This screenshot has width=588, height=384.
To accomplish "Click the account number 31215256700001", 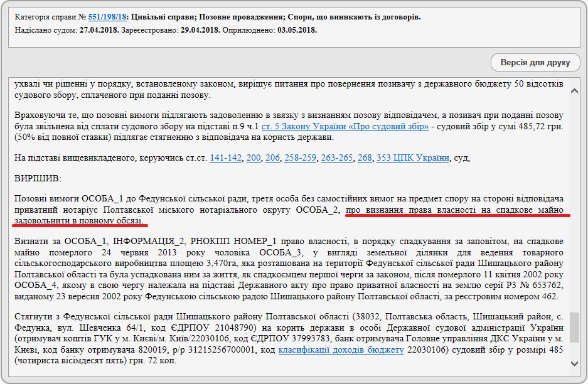I will (224, 350).
